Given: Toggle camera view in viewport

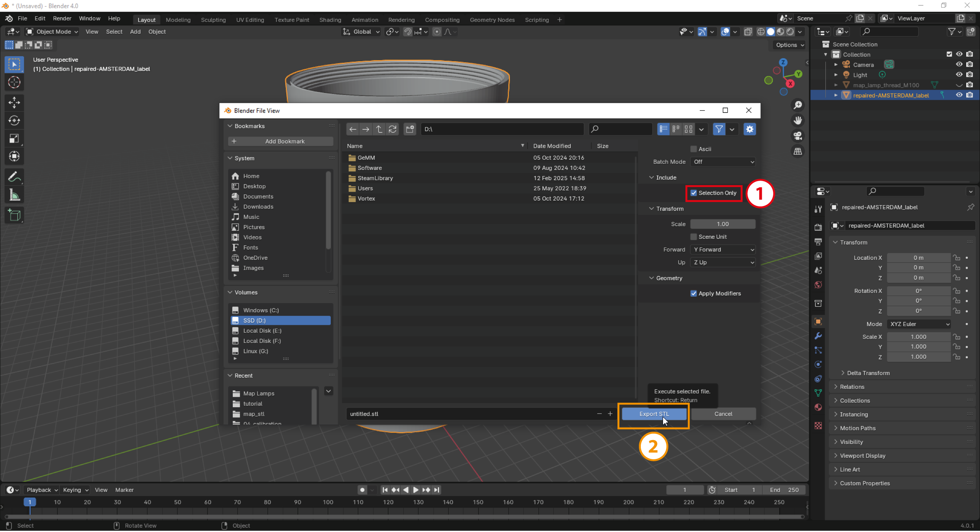Looking at the screenshot, I should pyautogui.click(x=798, y=136).
